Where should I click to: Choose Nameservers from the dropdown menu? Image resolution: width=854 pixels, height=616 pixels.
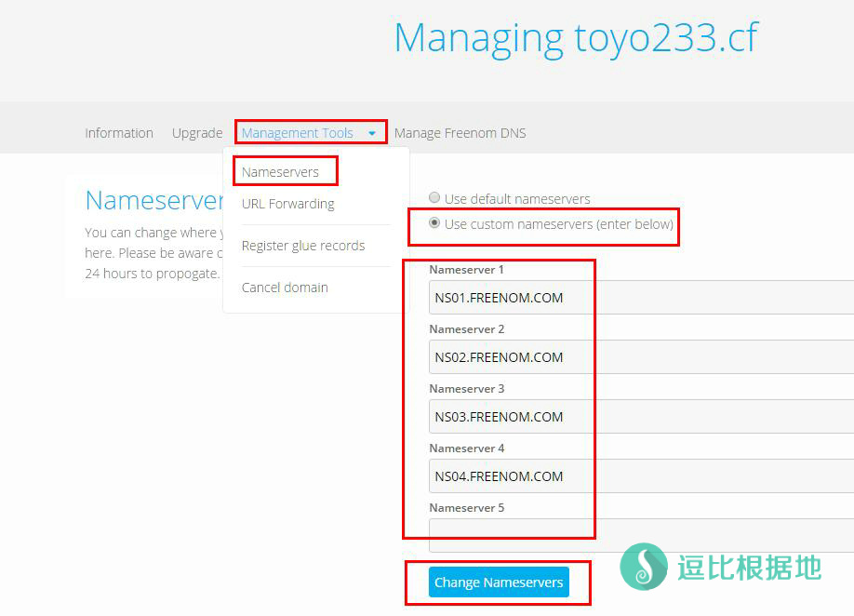280,172
